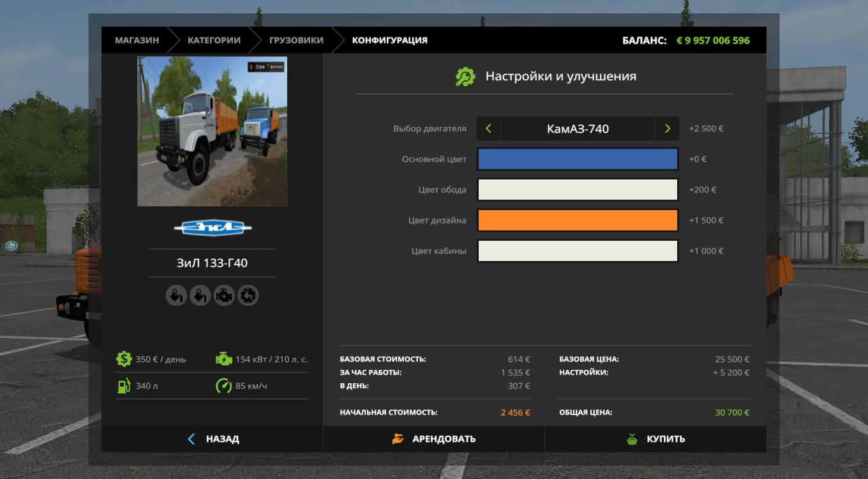
Task: Go to МАГАЗИН breadcrumb tab
Action: 137,40
